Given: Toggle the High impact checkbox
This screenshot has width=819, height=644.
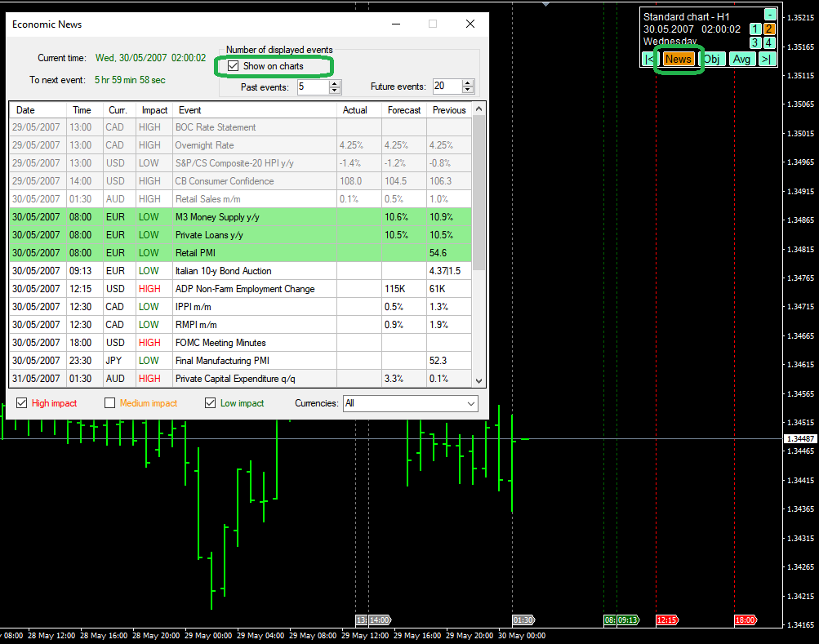Looking at the screenshot, I should pos(21,403).
